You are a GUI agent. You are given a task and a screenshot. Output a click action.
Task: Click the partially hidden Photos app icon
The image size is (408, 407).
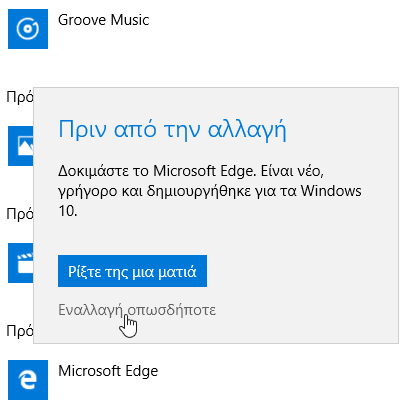pyautogui.click(x=21, y=146)
